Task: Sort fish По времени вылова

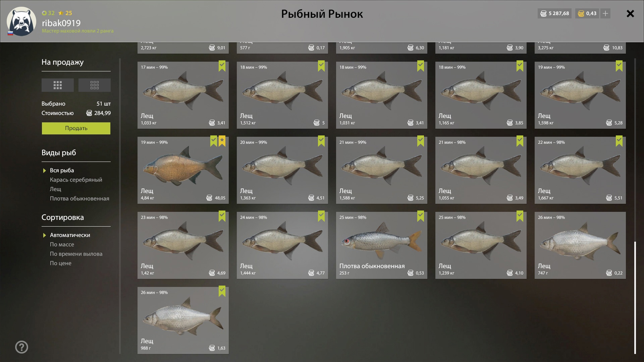Action: (76, 254)
